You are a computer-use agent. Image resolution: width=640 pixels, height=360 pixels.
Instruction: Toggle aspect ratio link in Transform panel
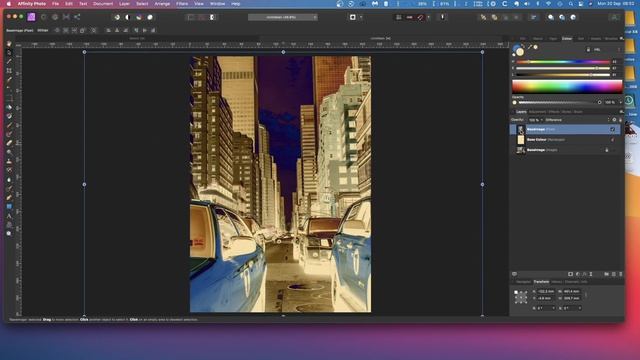point(586,295)
